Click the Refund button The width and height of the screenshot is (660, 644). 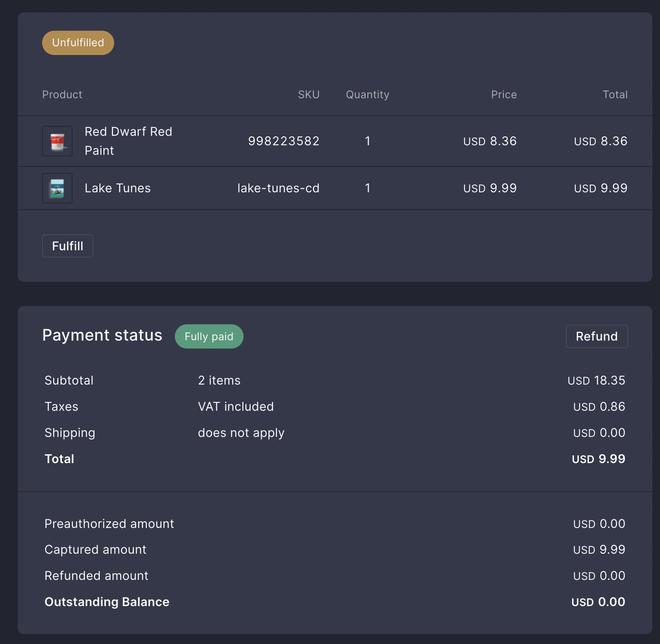pyautogui.click(x=596, y=336)
